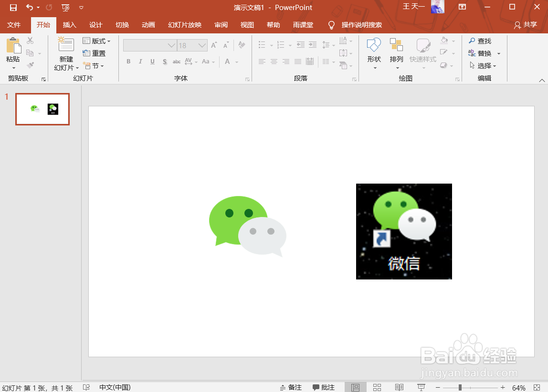Align text left
Screen dimensions: 548x392
[262, 62]
